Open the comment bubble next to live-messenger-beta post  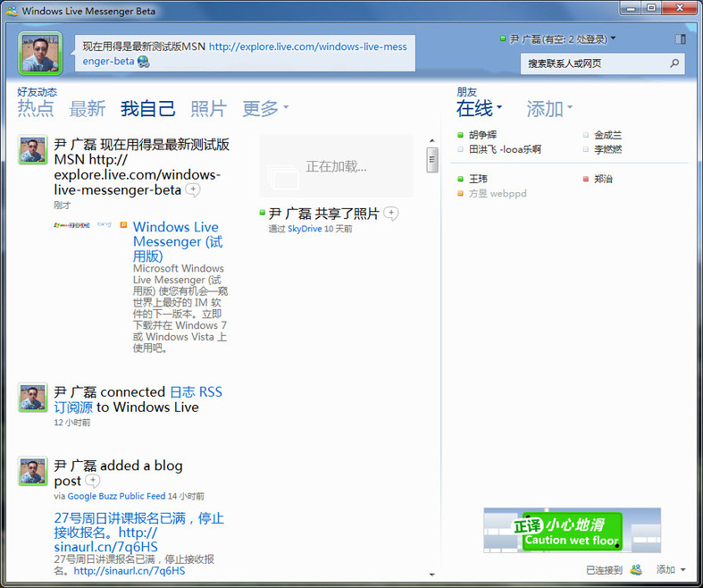pyautogui.click(x=193, y=189)
